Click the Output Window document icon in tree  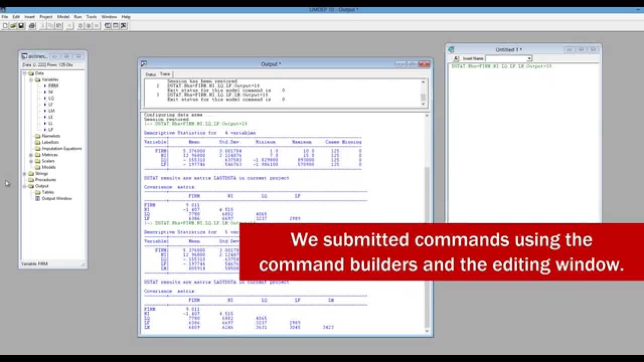[37, 199]
